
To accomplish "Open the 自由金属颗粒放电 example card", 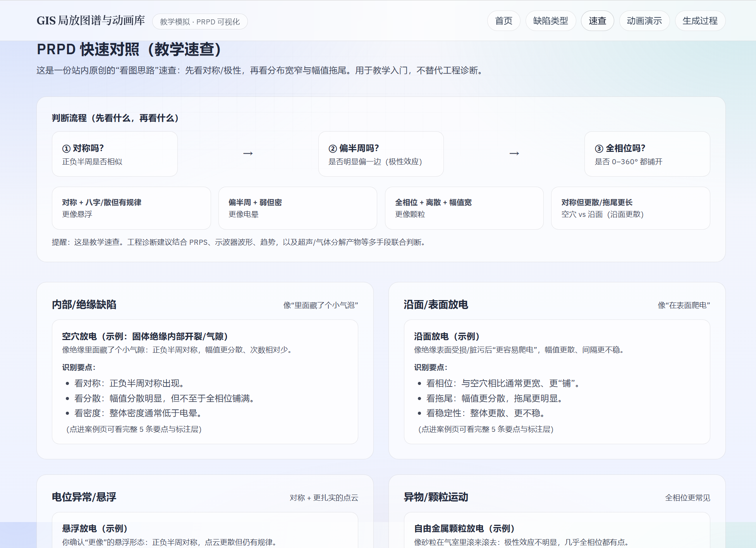I will point(557,534).
